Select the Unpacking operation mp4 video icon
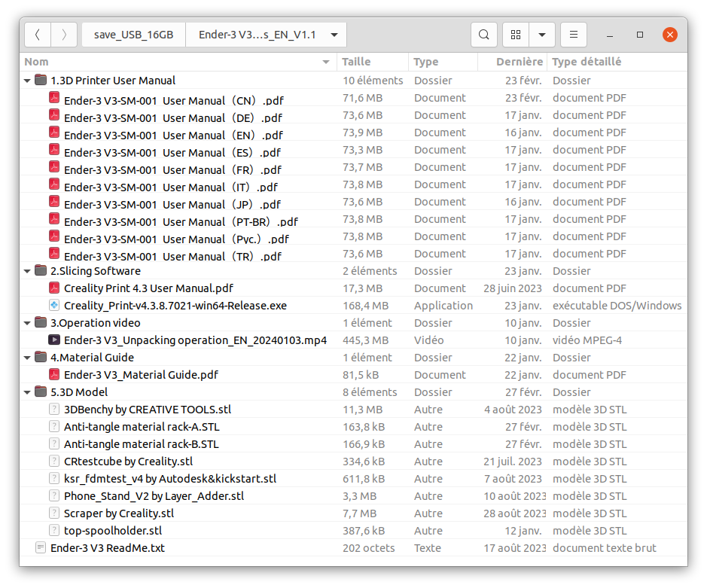707x588 pixels. (54, 340)
